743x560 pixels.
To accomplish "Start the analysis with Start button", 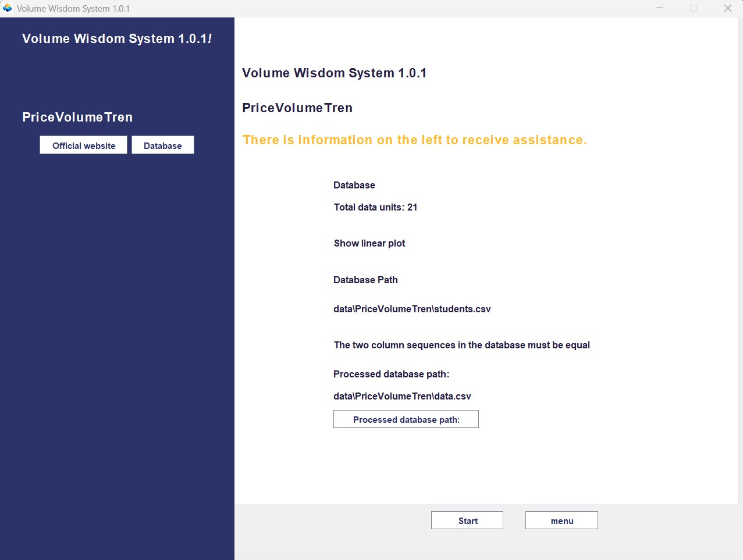I will pos(467,520).
